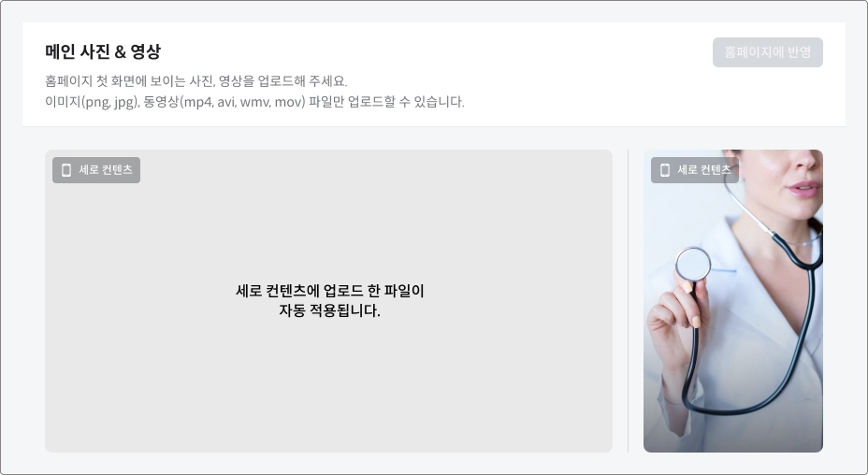This screenshot has width=868, height=475.
Task: Click the 메인 사진 & 영상 heading
Action: pyautogui.click(x=103, y=51)
